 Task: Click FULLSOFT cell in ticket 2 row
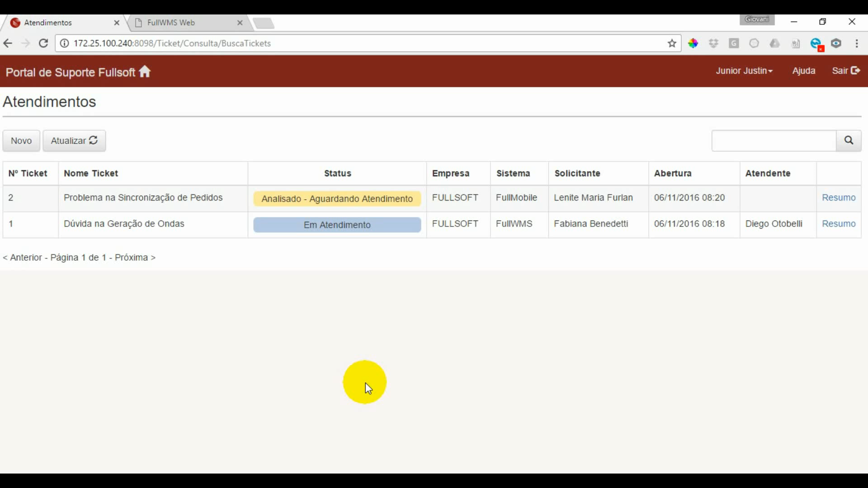tap(455, 197)
